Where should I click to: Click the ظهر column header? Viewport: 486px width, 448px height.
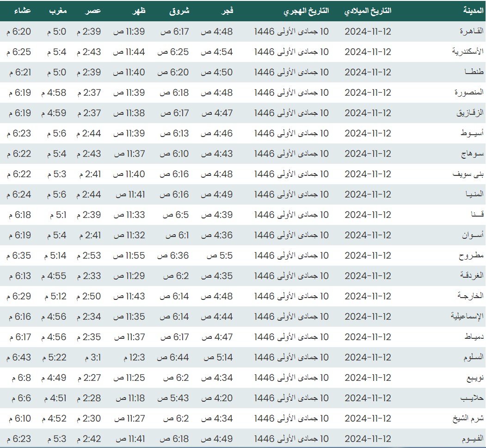tap(139, 11)
